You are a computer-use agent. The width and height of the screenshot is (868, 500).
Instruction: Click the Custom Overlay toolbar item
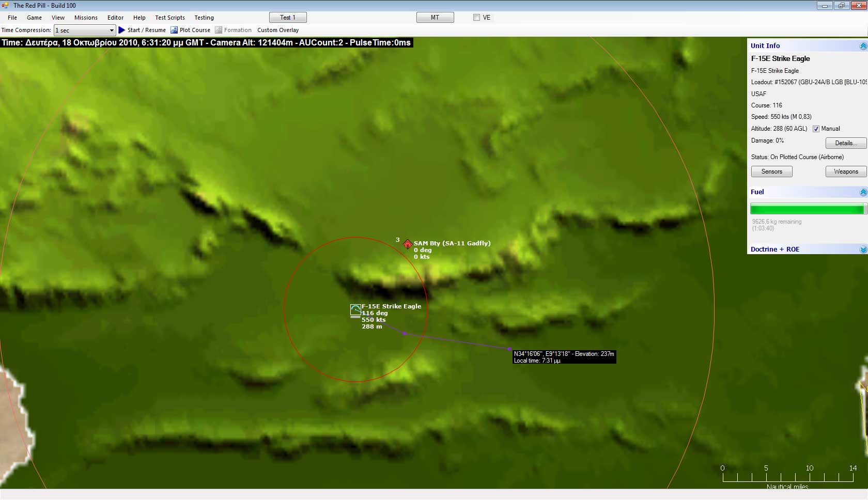pyautogui.click(x=278, y=30)
